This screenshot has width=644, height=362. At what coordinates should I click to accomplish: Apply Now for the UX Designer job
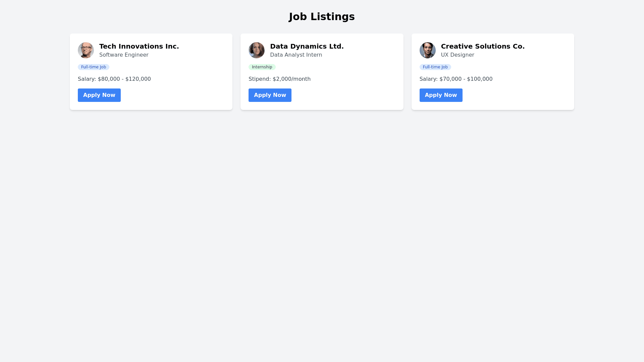coord(441,95)
